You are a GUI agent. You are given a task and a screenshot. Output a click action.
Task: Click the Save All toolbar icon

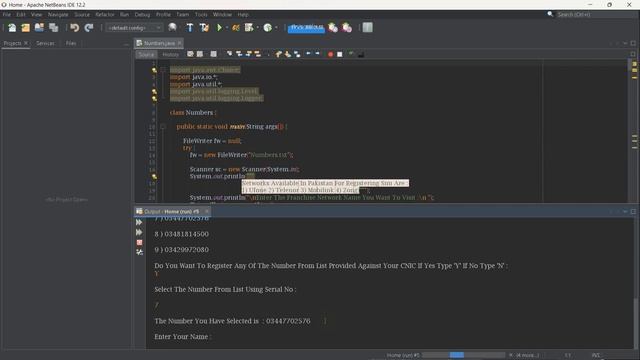(53, 27)
